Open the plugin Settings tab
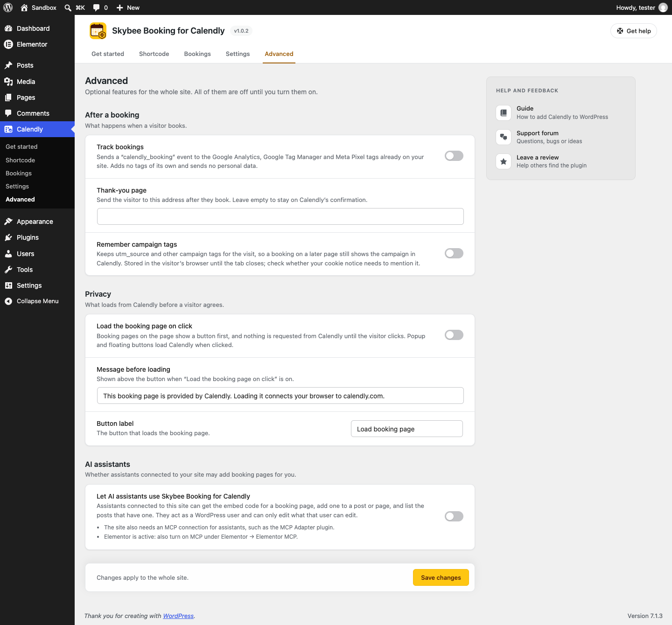 coord(238,54)
